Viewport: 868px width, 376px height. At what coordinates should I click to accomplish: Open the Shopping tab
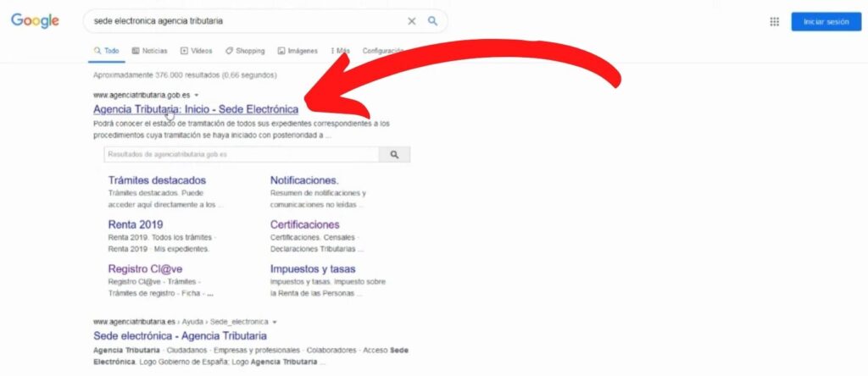tap(245, 50)
